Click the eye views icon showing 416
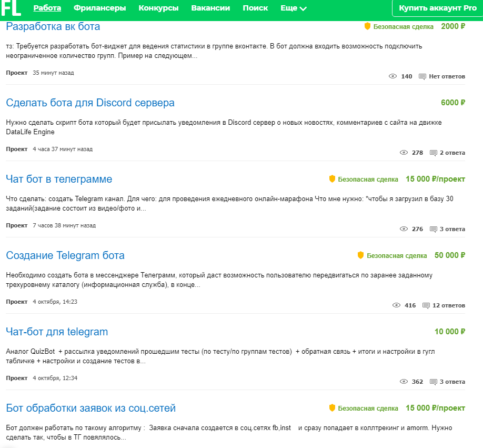 [x=396, y=305]
